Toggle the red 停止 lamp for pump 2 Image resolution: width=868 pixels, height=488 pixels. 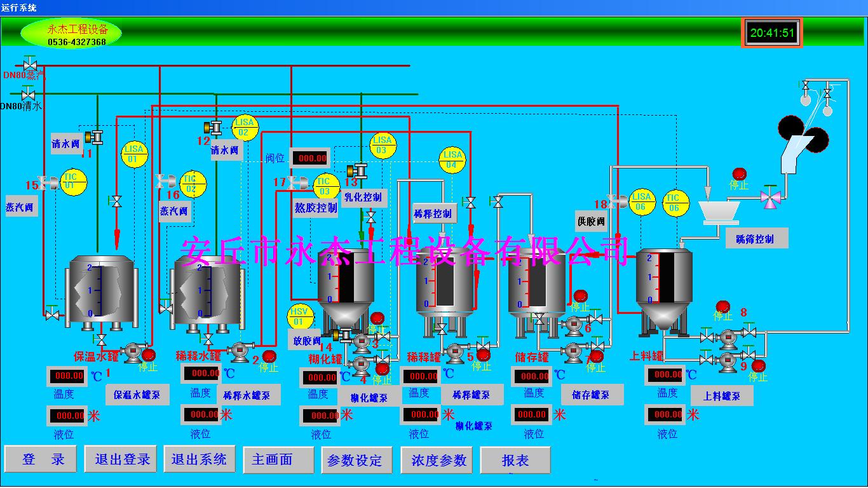(269, 356)
